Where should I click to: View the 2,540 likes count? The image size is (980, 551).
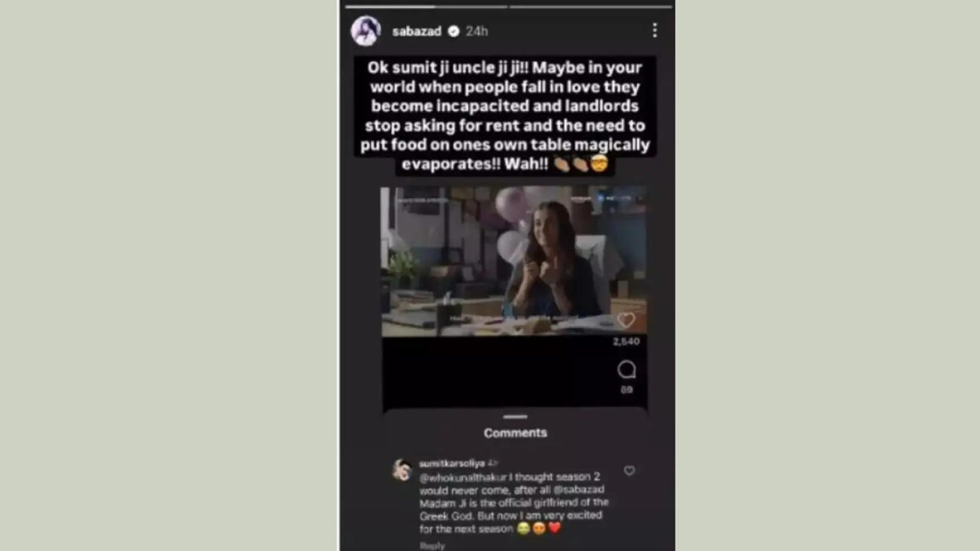[626, 341]
